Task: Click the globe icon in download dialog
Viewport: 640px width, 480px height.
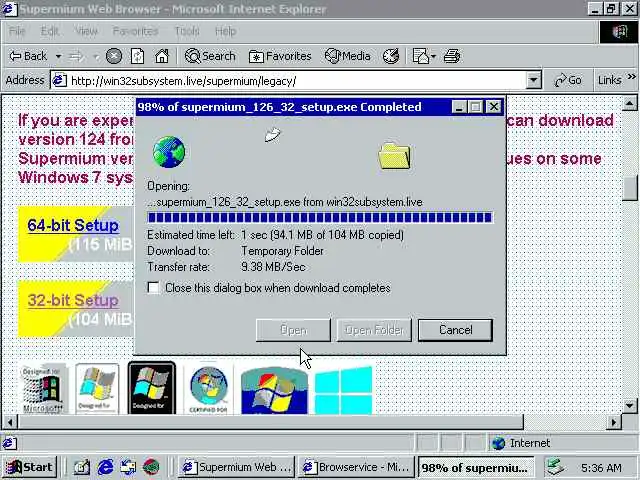Action: [169, 152]
